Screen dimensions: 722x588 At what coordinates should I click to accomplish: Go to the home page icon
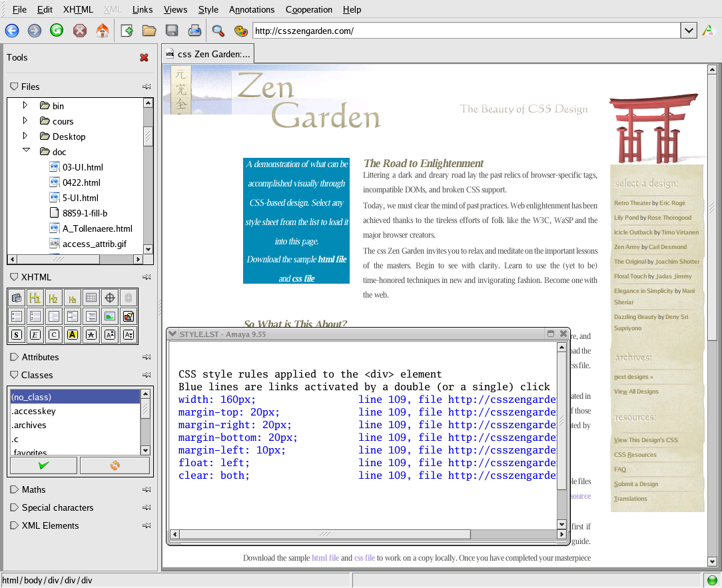click(x=102, y=31)
